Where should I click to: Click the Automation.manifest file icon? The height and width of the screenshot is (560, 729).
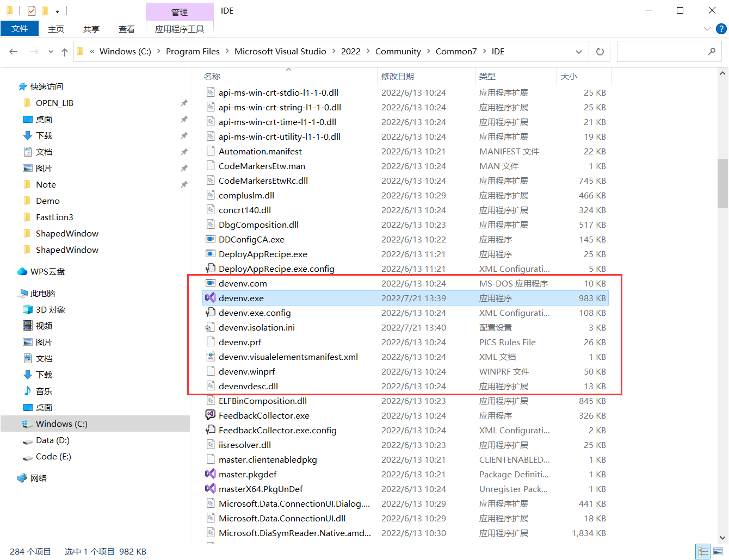coord(211,151)
